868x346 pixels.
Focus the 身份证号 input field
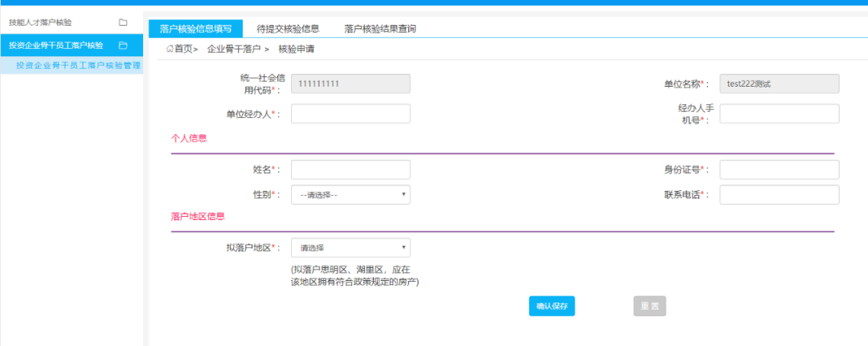(x=780, y=169)
